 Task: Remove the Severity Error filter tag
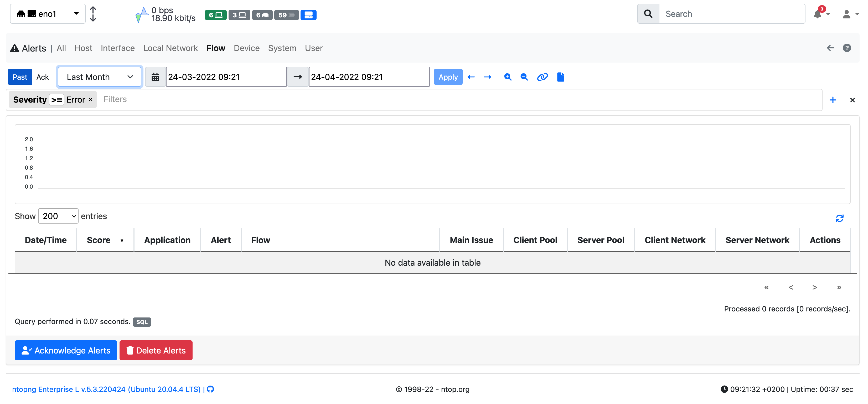coord(90,99)
